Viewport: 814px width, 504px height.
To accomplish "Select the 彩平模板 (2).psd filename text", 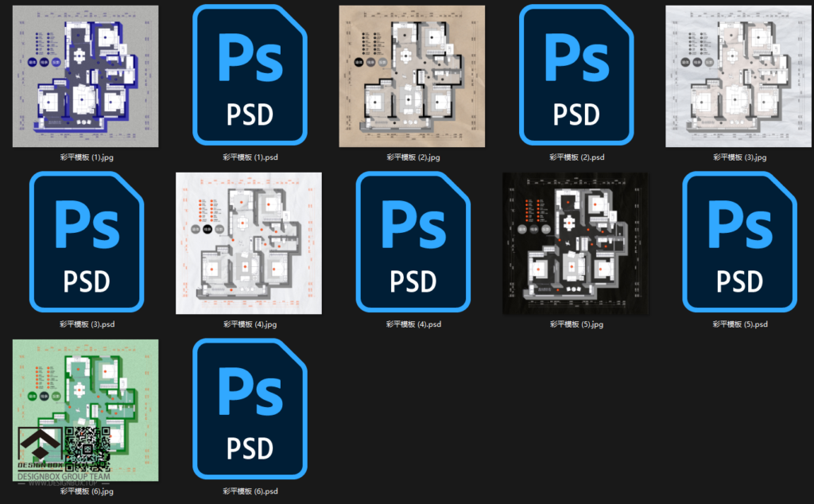I will pyautogui.click(x=576, y=157).
